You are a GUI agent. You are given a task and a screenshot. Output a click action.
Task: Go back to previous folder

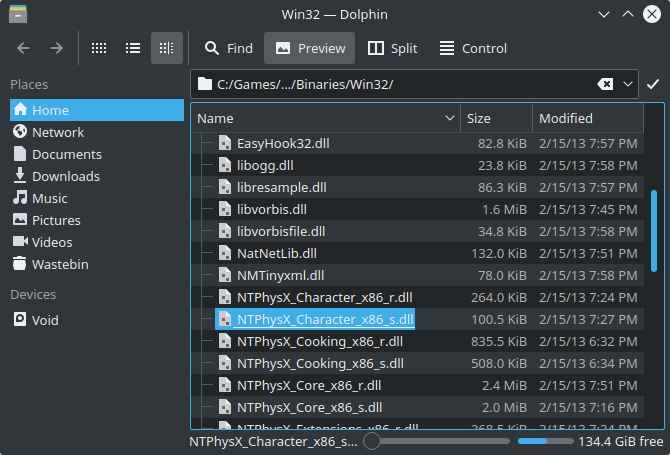[23, 48]
